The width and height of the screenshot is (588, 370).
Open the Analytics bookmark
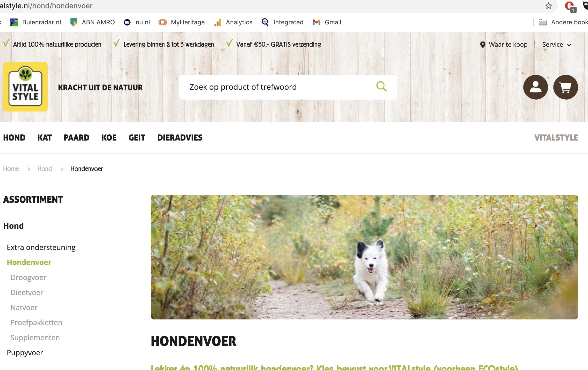point(233,22)
